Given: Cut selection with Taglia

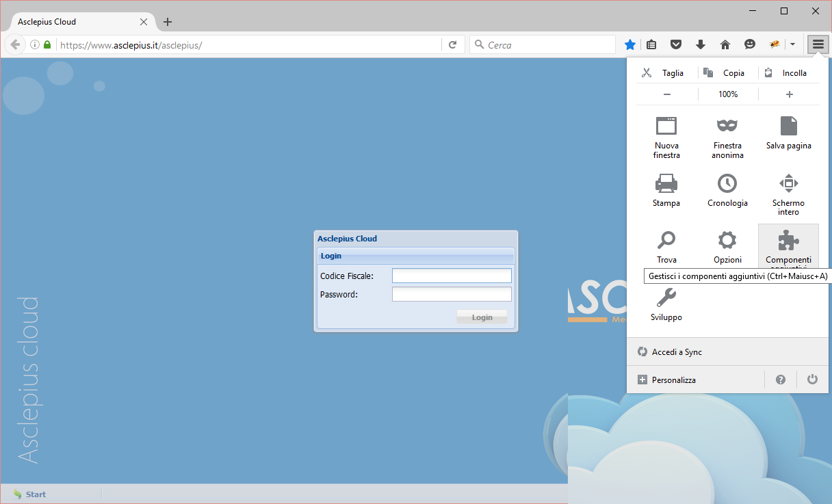Looking at the screenshot, I should [666, 73].
